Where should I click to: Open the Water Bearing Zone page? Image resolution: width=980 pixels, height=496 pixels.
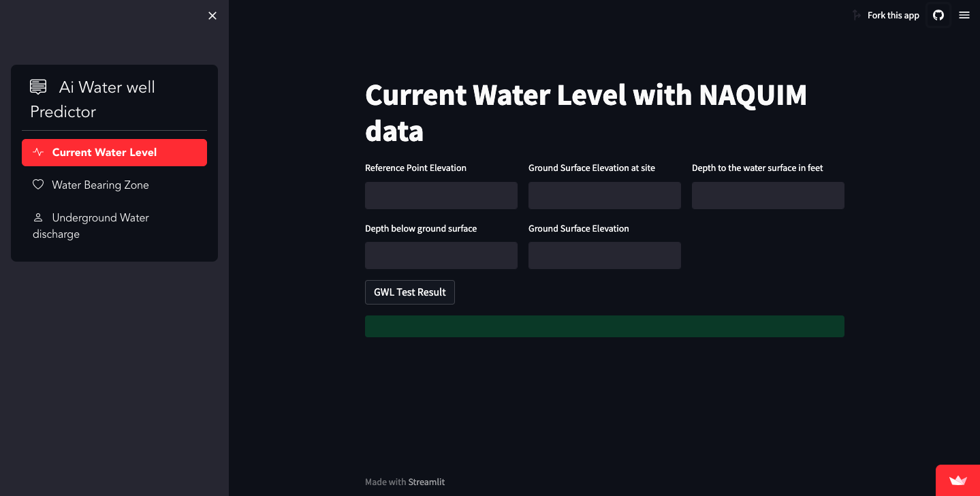coord(100,185)
